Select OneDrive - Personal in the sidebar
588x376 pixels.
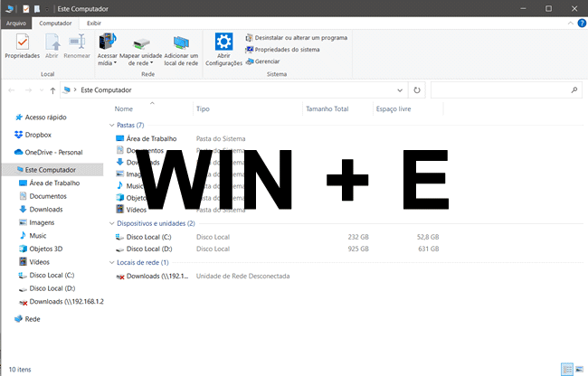click(x=53, y=152)
